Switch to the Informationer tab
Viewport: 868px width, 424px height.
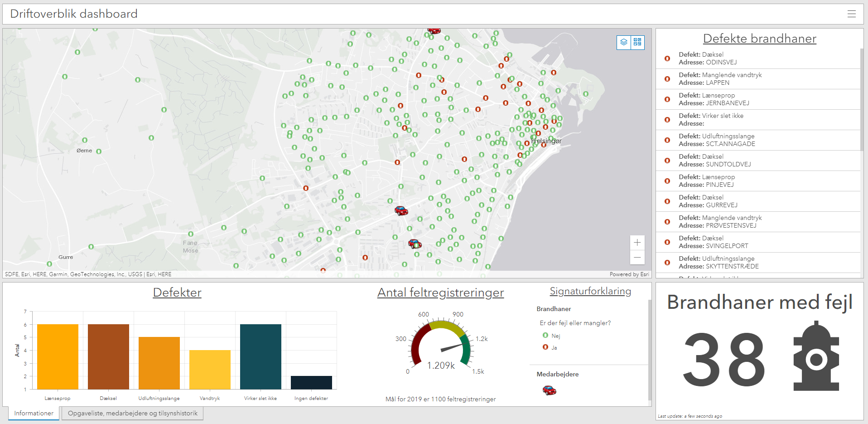pos(34,413)
